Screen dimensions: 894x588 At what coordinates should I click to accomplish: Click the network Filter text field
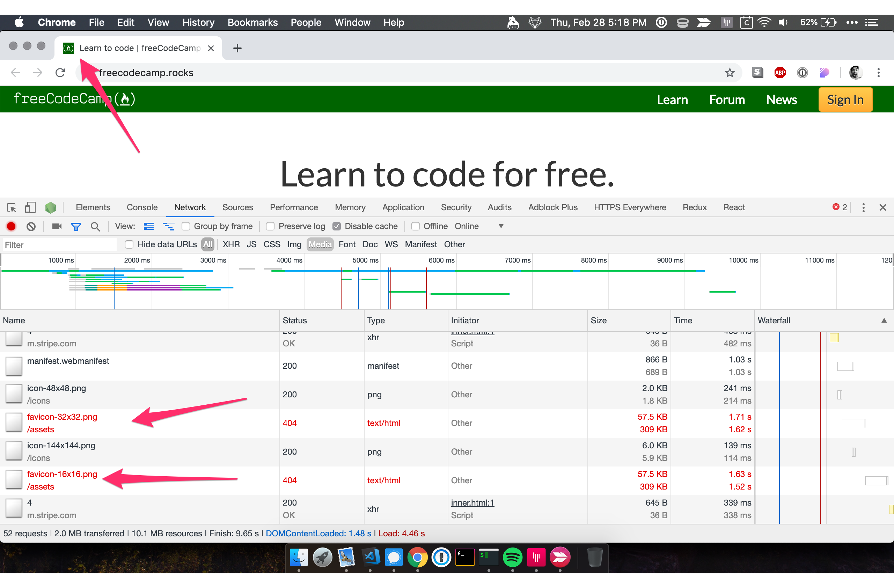(60, 245)
